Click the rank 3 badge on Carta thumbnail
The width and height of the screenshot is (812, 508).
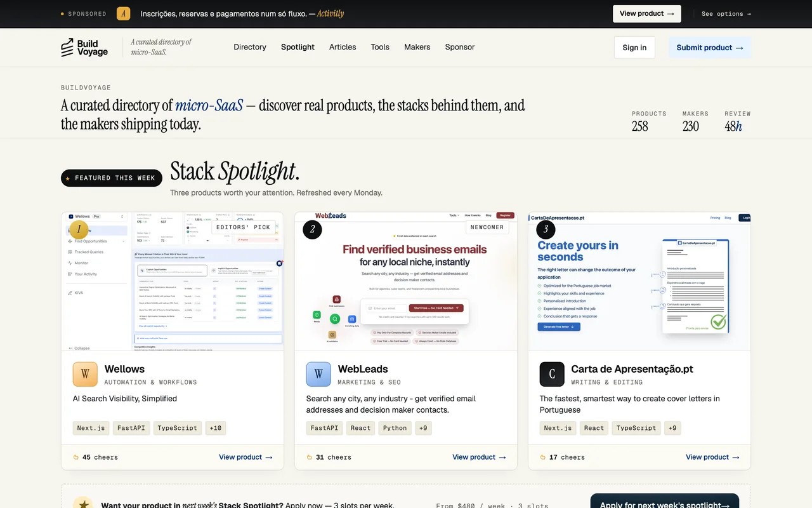pos(546,229)
